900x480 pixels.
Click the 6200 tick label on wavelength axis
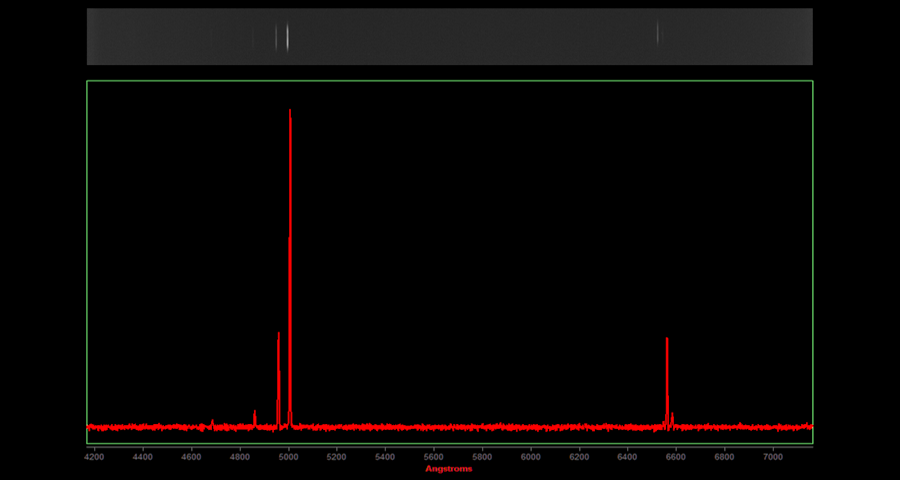579,456
